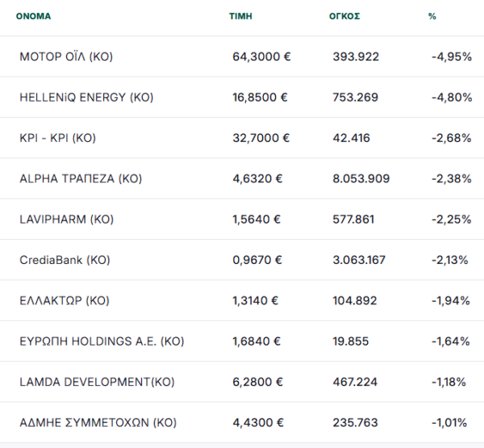Open the LAVIPHARM (ΚΟ) stock
This screenshot has height=448, width=484.
pos(67,220)
